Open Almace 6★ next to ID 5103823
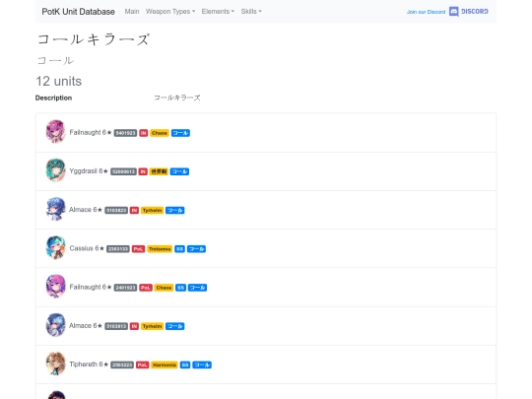This screenshot has width=532, height=399. pos(86,210)
